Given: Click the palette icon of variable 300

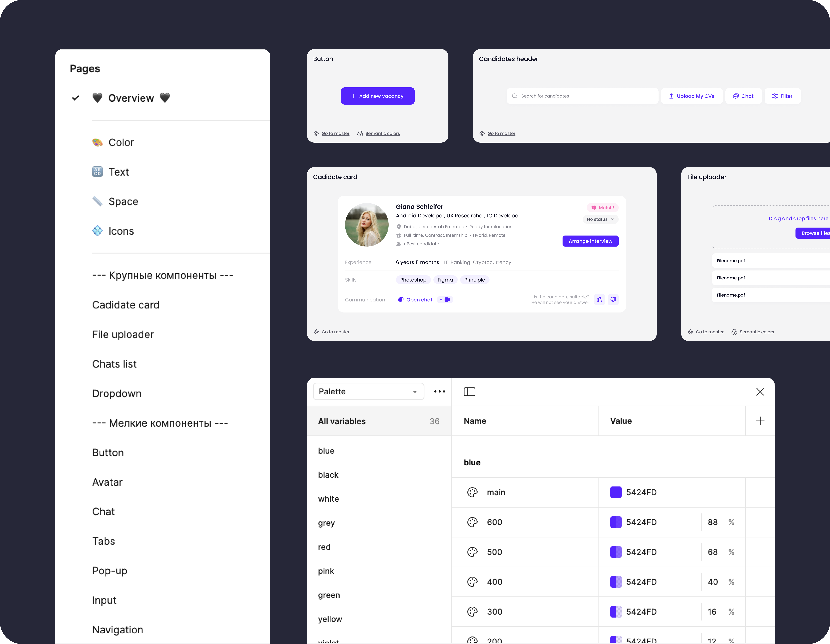Looking at the screenshot, I should (472, 612).
